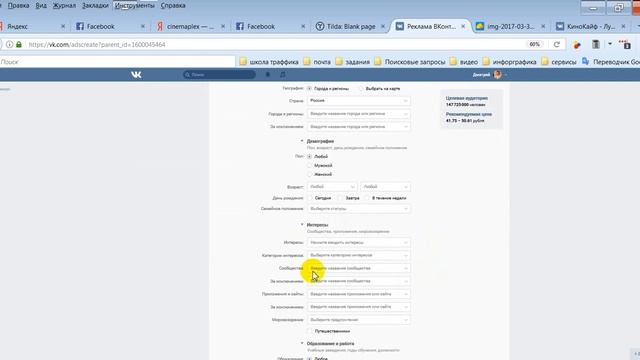Open the Правка menu
This screenshot has width=640, height=360.
click(18, 6)
